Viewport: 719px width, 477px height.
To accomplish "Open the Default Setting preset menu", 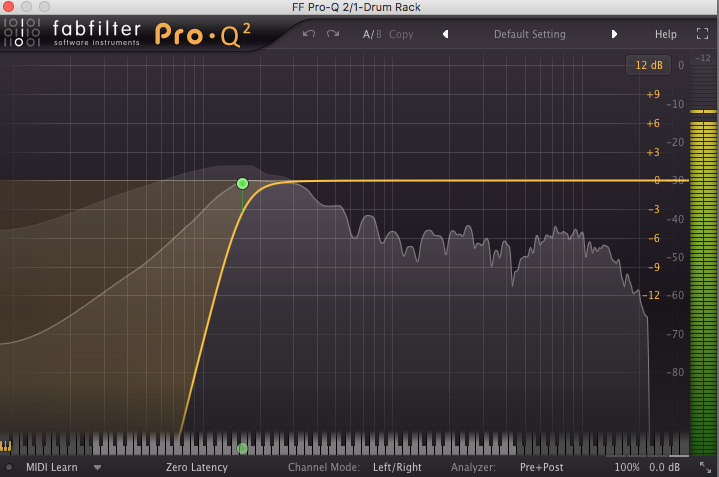I will 530,34.
